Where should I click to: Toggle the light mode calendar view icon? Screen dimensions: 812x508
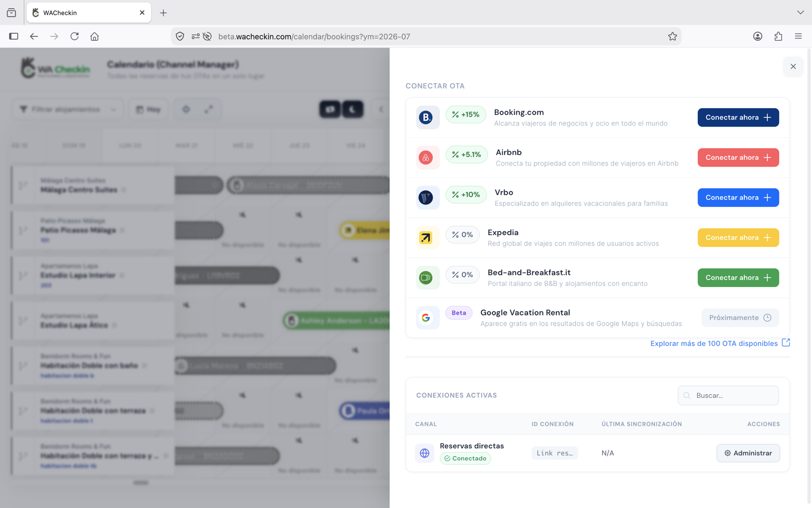coord(330,109)
